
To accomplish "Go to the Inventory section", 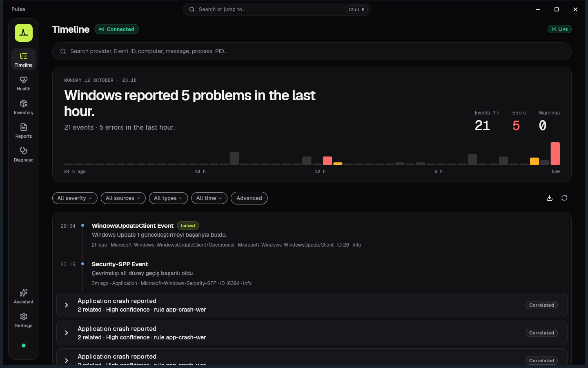I will click(24, 107).
